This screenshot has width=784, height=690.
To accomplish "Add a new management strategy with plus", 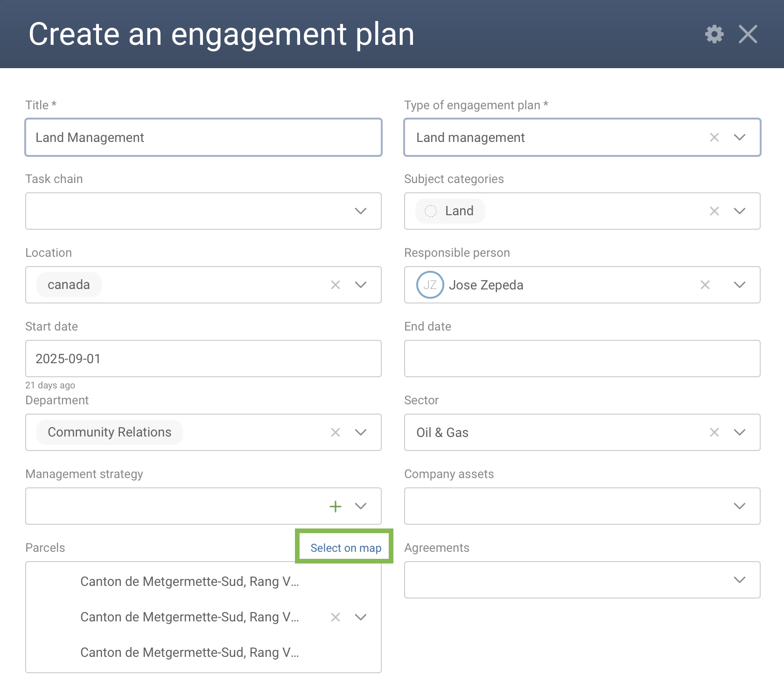I will tap(335, 506).
